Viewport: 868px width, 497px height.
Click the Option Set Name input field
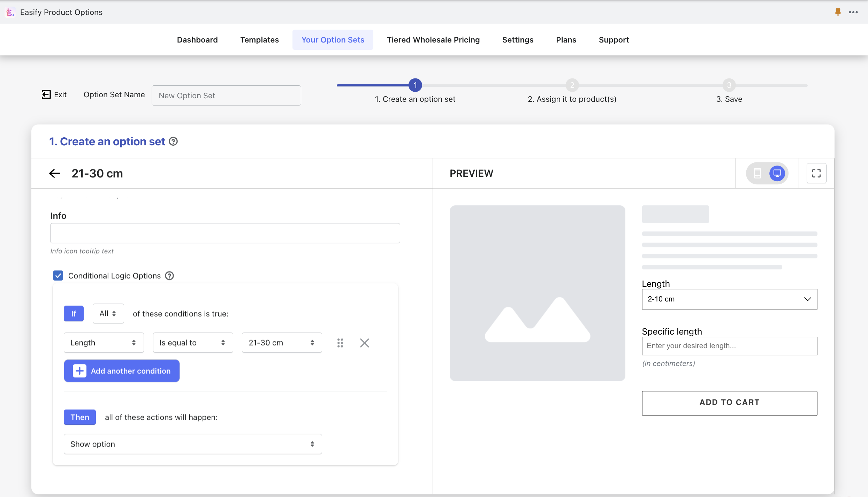click(226, 95)
